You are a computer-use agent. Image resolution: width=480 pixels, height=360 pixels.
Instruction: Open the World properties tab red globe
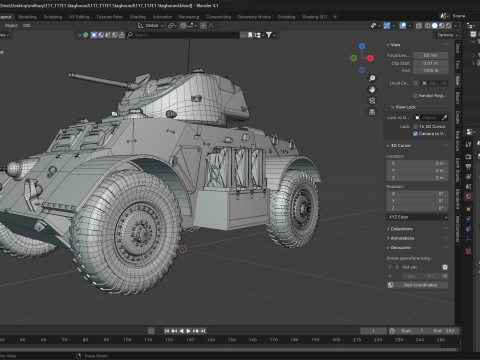[468, 197]
